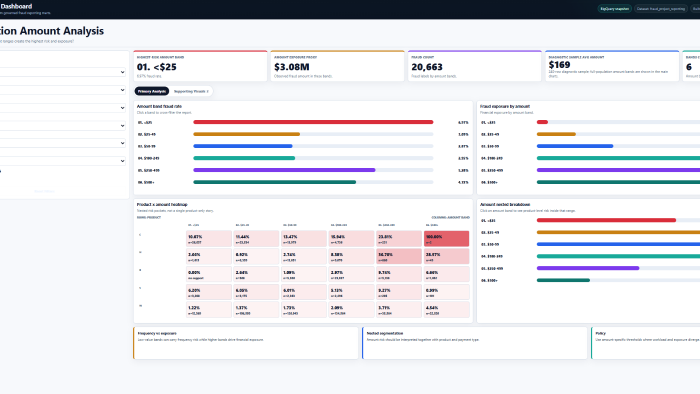Click 05. $250-499 band in Amount nested breakdown
This screenshot has height=394, width=700.
click(588, 268)
